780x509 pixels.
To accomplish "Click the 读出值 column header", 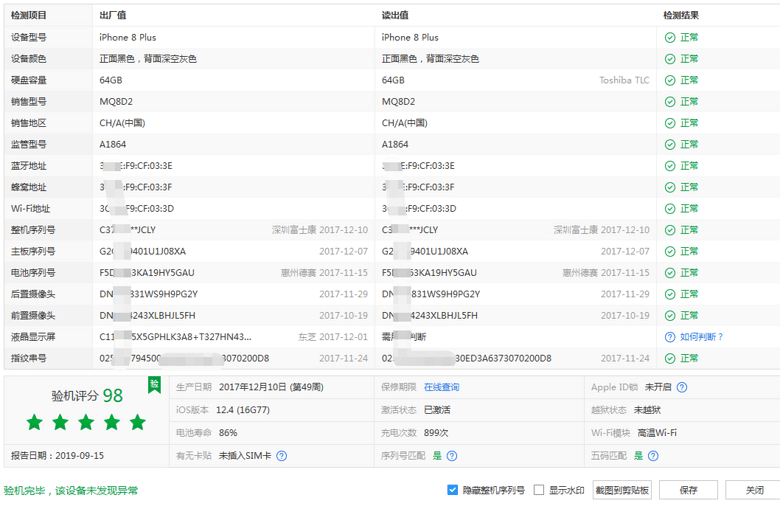I will (394, 16).
